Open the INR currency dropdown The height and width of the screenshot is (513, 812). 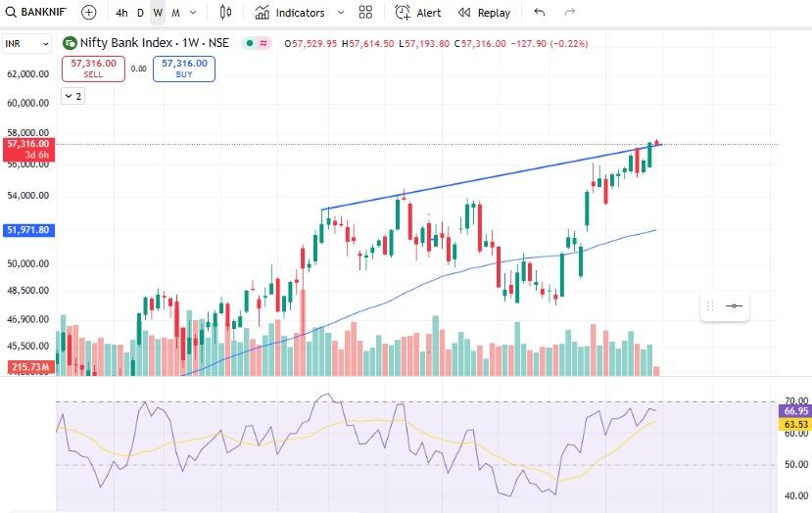pyautogui.click(x=26, y=44)
